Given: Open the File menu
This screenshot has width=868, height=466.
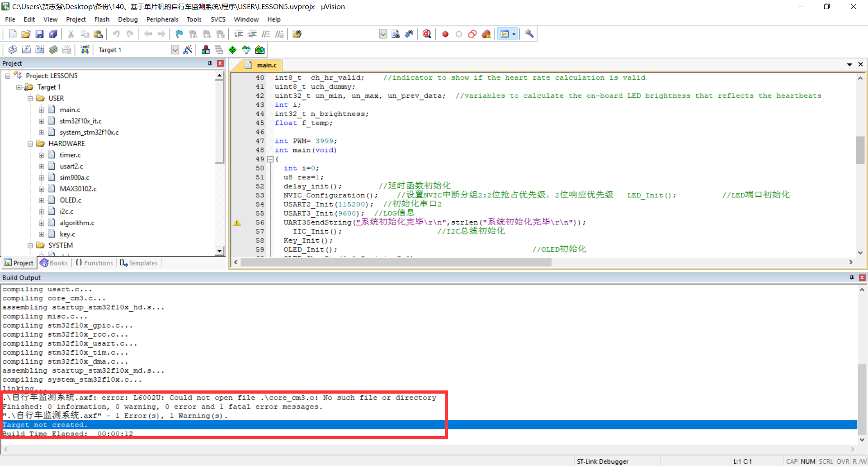Looking at the screenshot, I should [x=10, y=19].
